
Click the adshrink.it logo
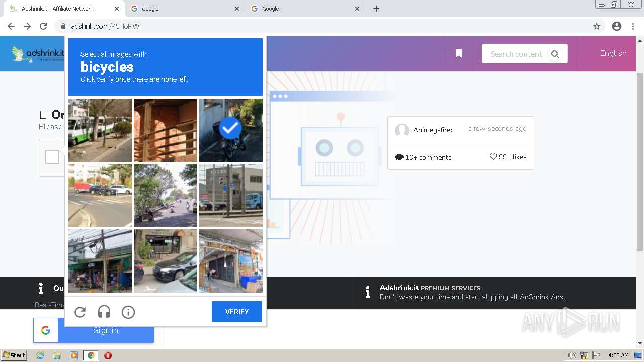38,54
